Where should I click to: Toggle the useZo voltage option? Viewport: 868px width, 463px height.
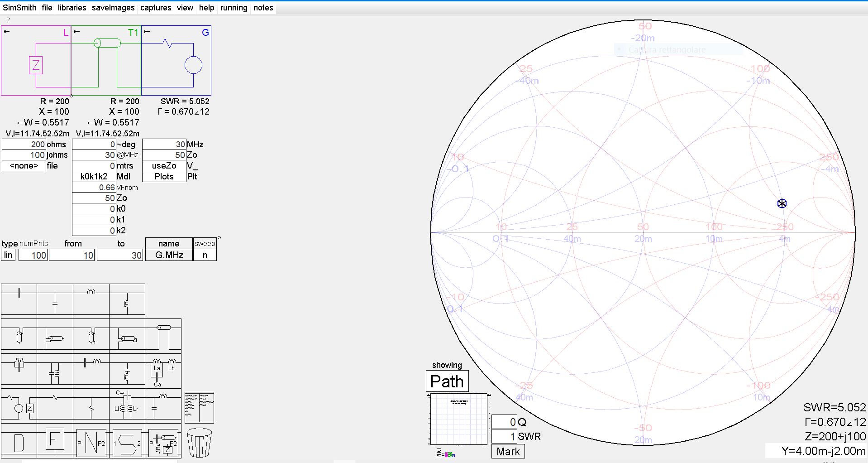click(164, 166)
